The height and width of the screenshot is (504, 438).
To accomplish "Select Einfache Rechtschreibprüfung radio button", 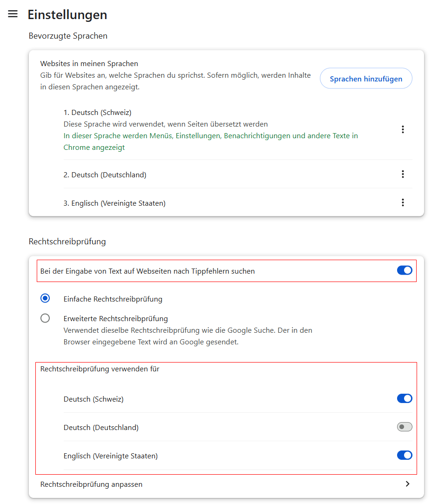I will (x=45, y=298).
